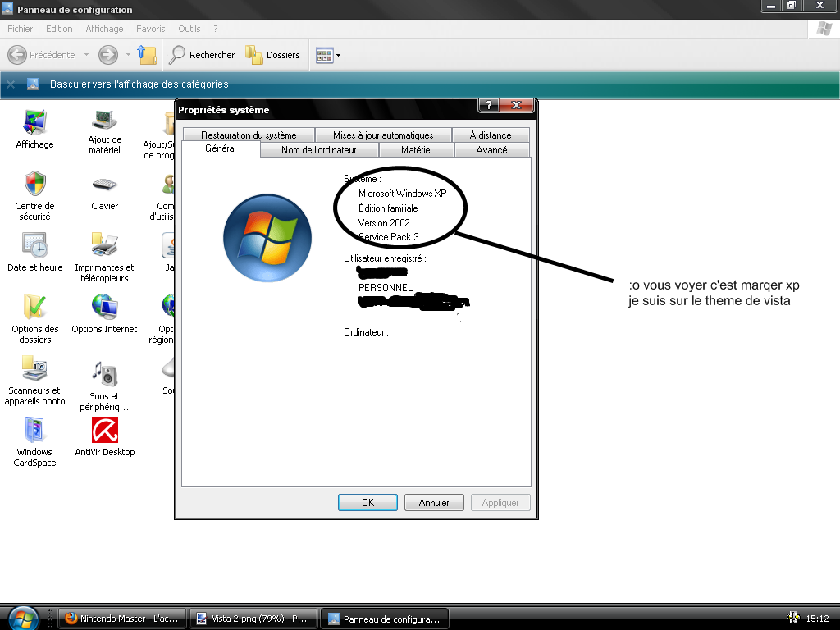The height and width of the screenshot is (630, 840).
Task: Click the 'PERSONNEL' text
Action: [386, 288]
